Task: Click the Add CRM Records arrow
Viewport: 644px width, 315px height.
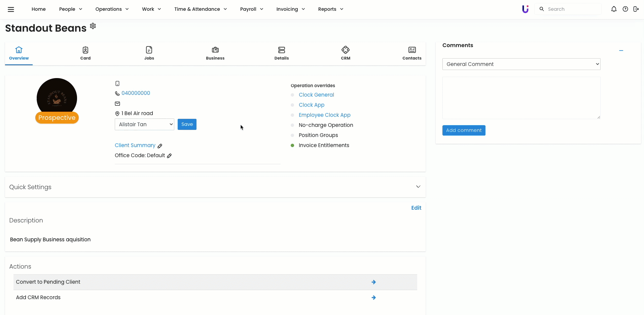Action: [x=373, y=297]
